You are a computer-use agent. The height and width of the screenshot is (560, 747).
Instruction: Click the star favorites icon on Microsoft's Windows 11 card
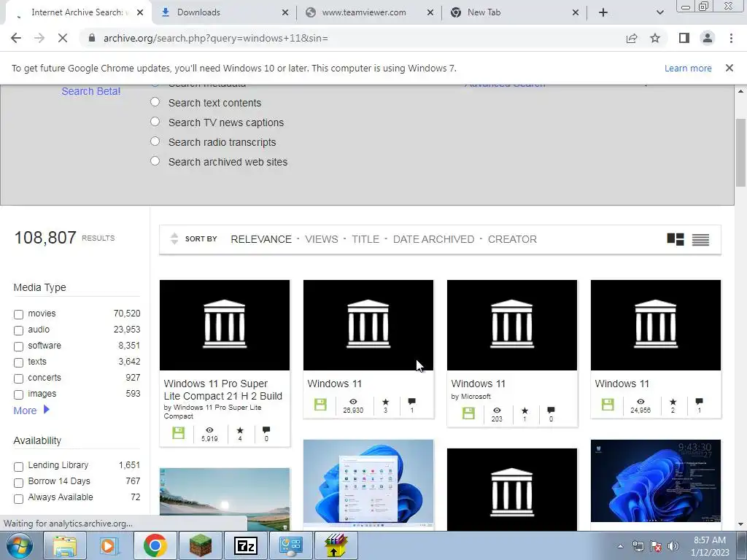(525, 411)
